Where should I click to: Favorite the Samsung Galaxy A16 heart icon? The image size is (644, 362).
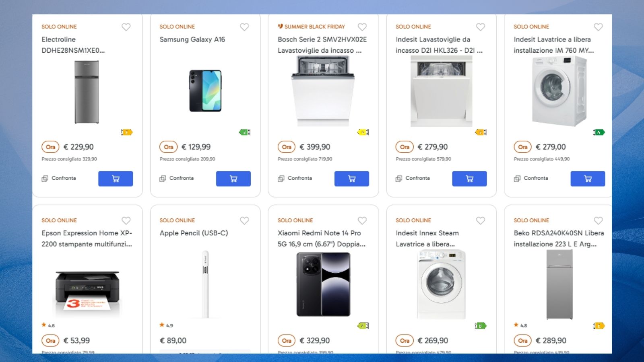click(244, 27)
